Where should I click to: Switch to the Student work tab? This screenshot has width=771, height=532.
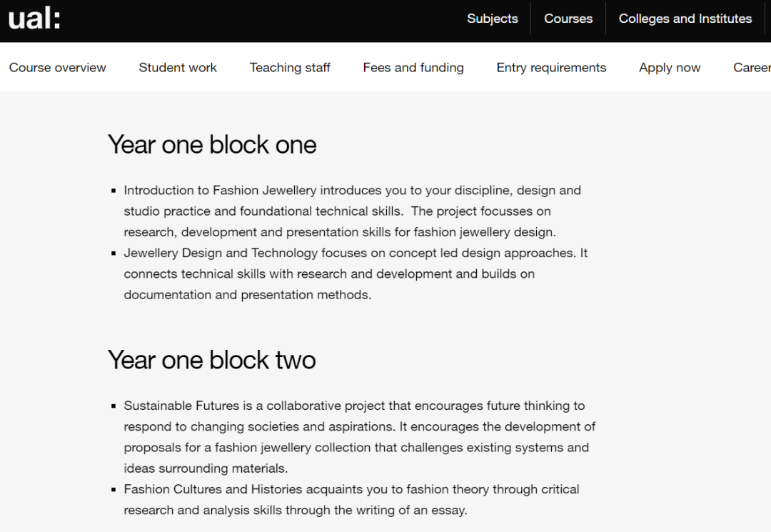[x=178, y=67]
